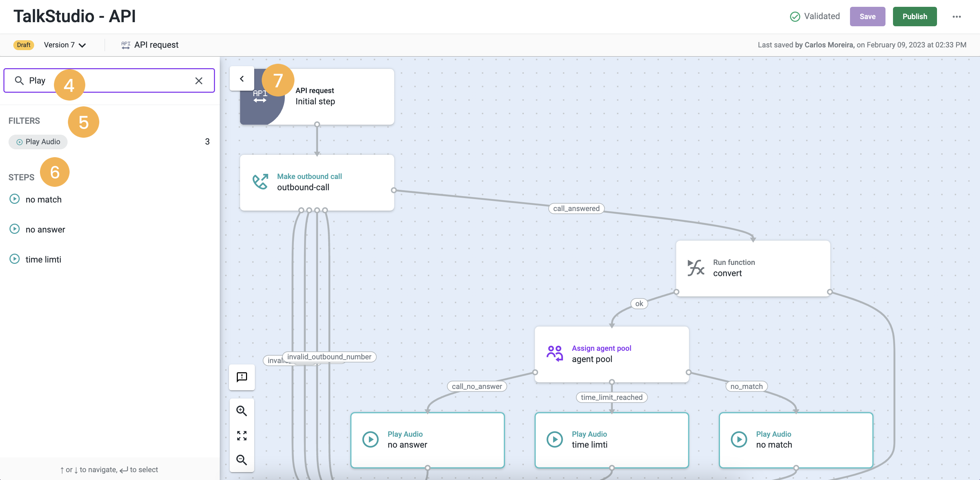Click the zoom out magnifier icon
The image size is (980, 480).
[242, 460]
